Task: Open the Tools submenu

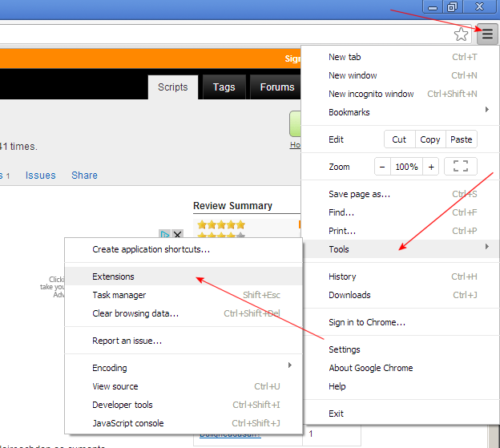Action: 401,249
